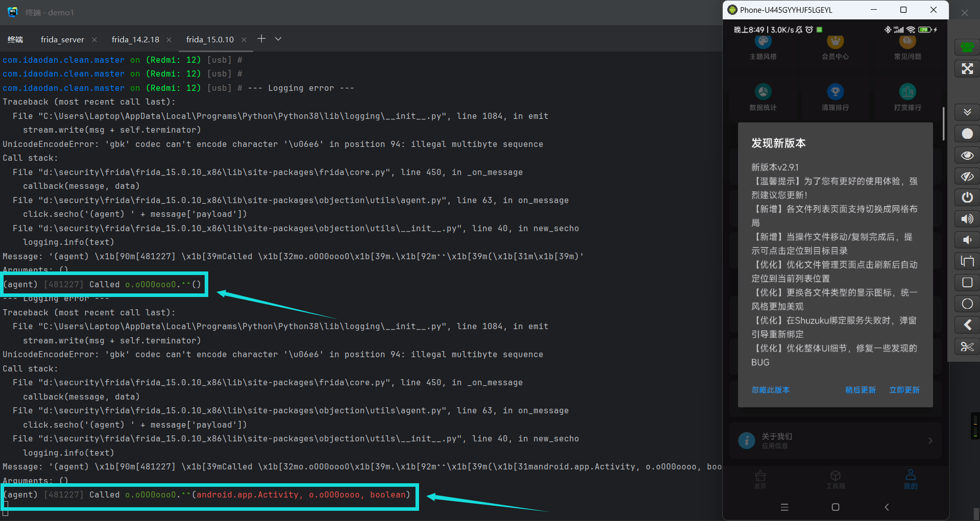The width and height of the screenshot is (980, 521).
Task: Click the alarm clock icon in phone status bar
Action: [809, 30]
